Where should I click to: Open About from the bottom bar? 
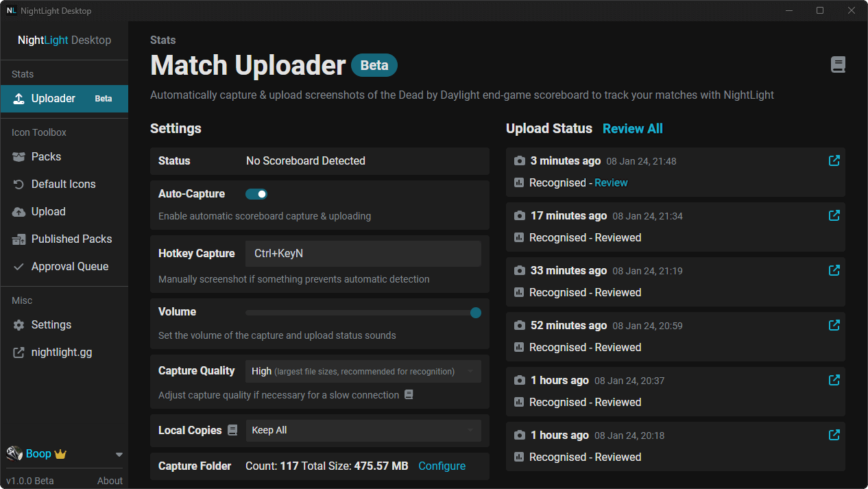coord(110,480)
